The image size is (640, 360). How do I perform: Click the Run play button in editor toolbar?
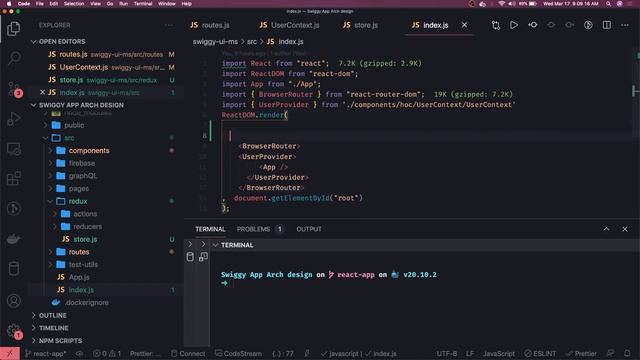coord(514,25)
